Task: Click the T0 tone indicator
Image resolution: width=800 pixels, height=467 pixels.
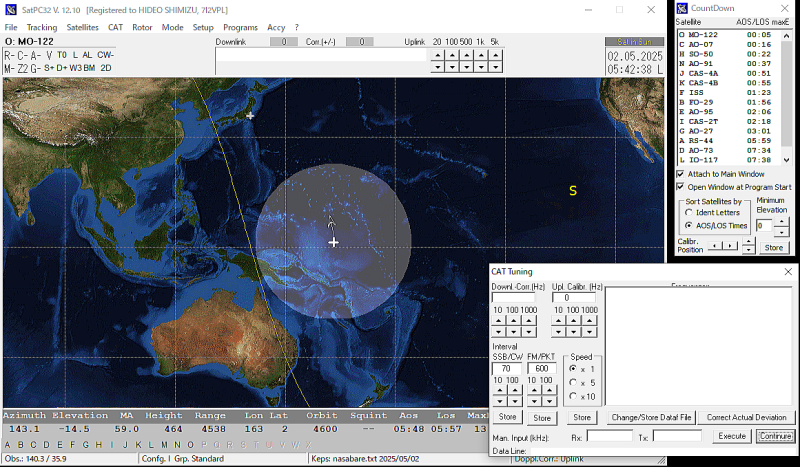Action: tap(62, 55)
